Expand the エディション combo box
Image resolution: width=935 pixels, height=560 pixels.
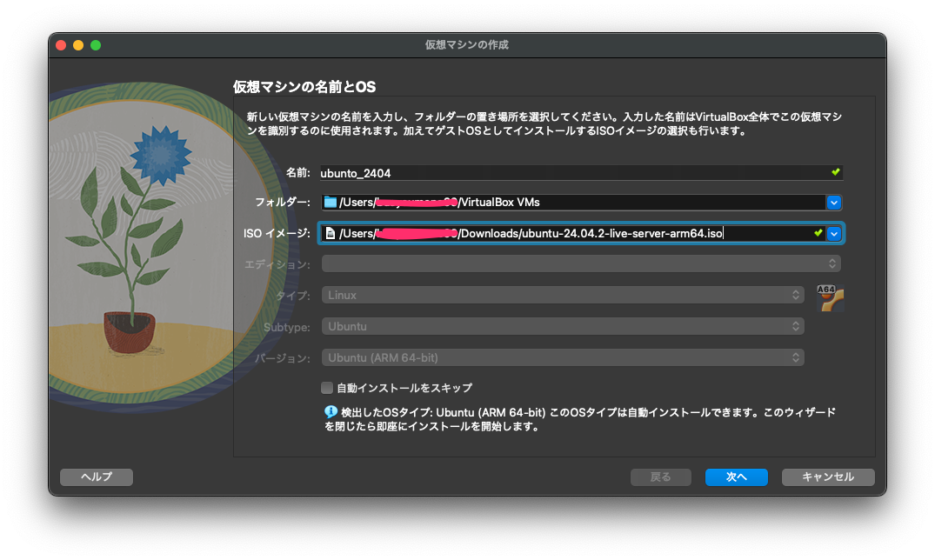pyautogui.click(x=581, y=263)
